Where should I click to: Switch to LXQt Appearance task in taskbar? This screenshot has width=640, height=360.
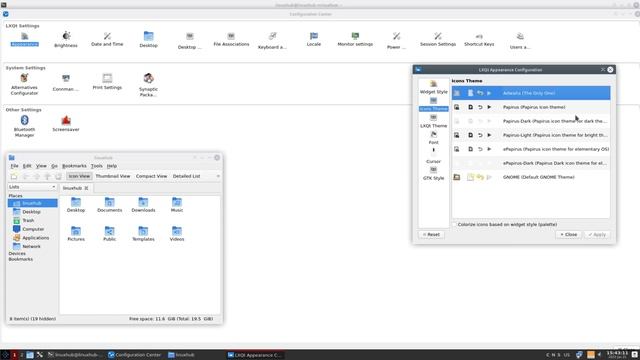coord(254,355)
